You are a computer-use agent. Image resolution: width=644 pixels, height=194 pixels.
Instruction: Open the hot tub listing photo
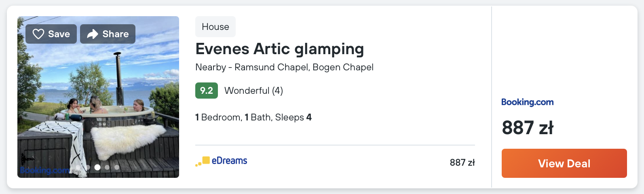click(98, 105)
